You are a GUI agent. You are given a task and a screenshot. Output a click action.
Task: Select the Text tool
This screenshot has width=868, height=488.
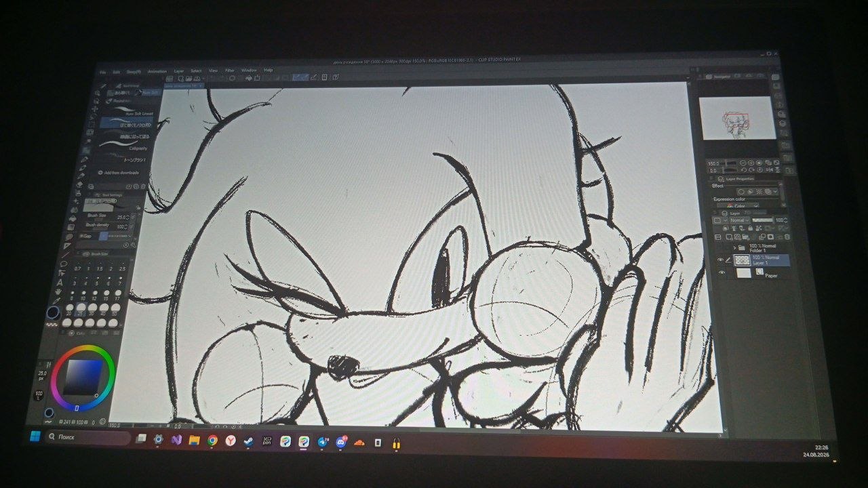tap(60, 283)
